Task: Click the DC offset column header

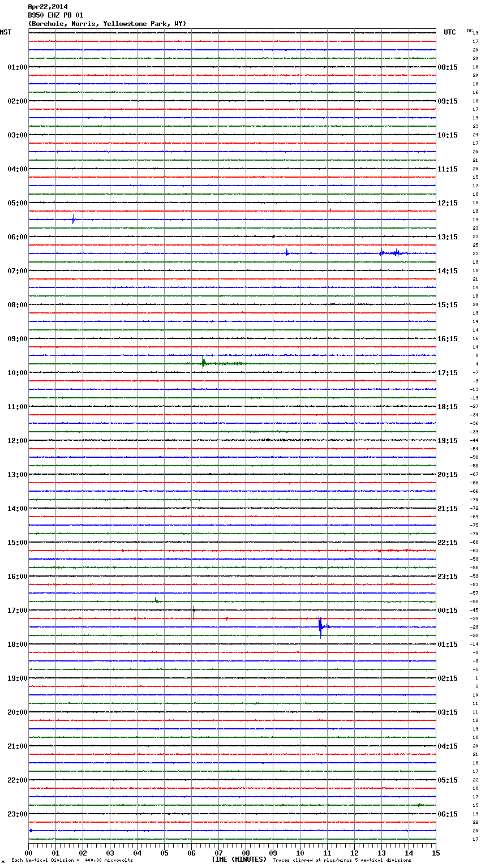Action: pos(470,30)
